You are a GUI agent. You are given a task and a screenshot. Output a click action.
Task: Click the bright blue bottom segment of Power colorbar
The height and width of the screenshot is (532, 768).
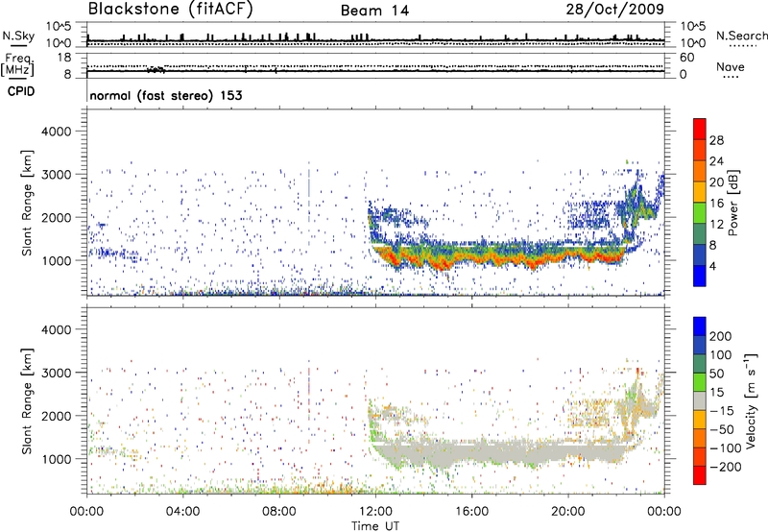click(x=700, y=276)
